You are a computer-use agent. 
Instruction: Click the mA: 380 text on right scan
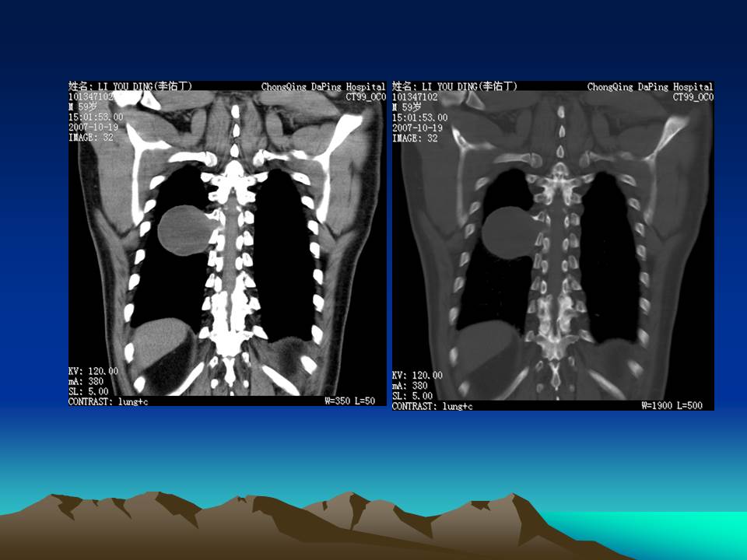point(410,386)
